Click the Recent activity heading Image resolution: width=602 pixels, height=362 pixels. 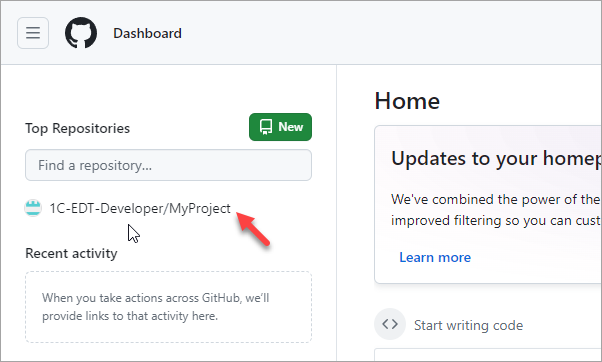coord(71,253)
